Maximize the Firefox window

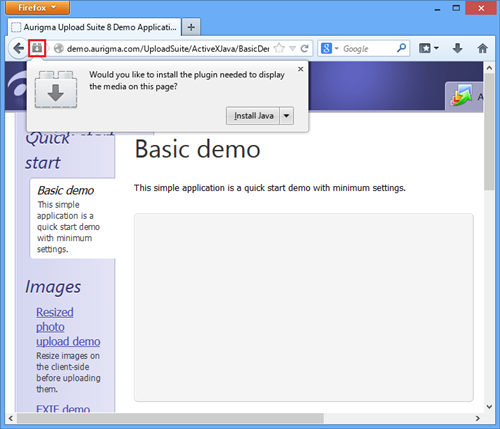click(x=456, y=8)
